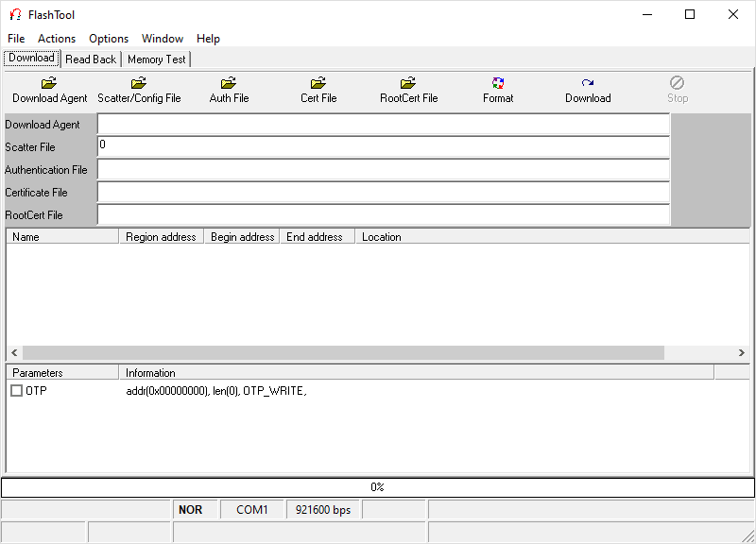Click the horizontal scrollbar thumb
This screenshot has height=544, width=756.
(343, 352)
